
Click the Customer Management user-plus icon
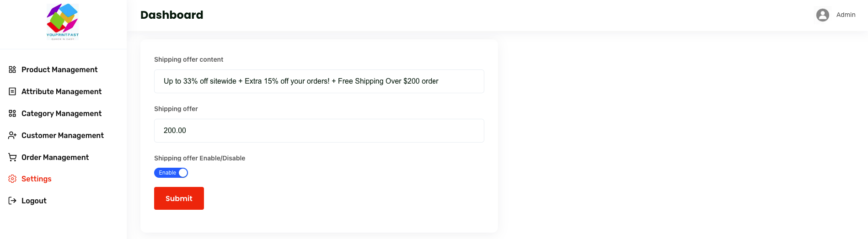(12, 135)
